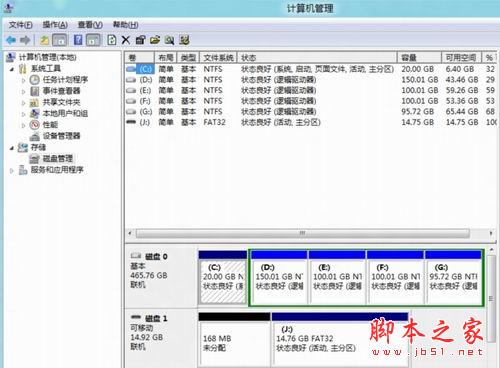Click the magnifier search toolbar icon

169,40
